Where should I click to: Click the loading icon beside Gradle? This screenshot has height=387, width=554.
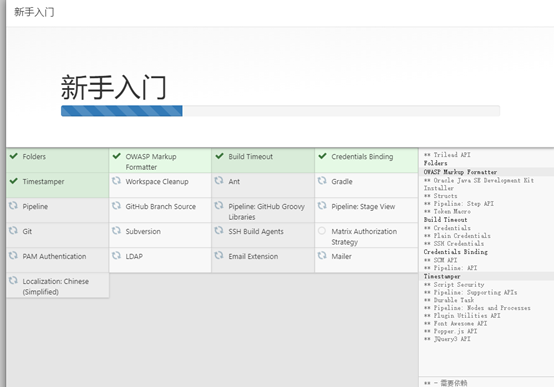pos(322,181)
